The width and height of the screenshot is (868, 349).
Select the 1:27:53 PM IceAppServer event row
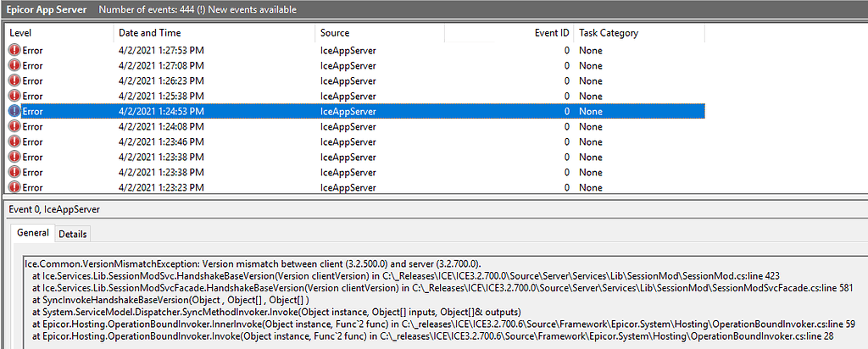coord(355,50)
